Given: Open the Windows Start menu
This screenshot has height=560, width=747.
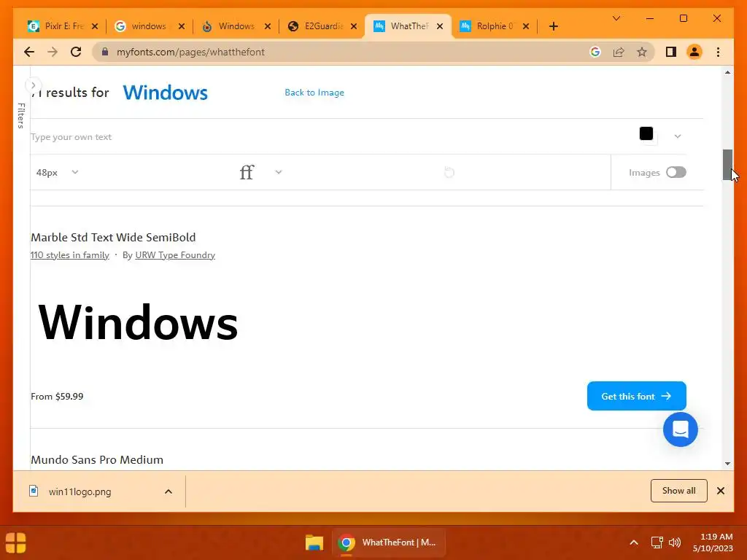Looking at the screenshot, I should (x=15, y=542).
